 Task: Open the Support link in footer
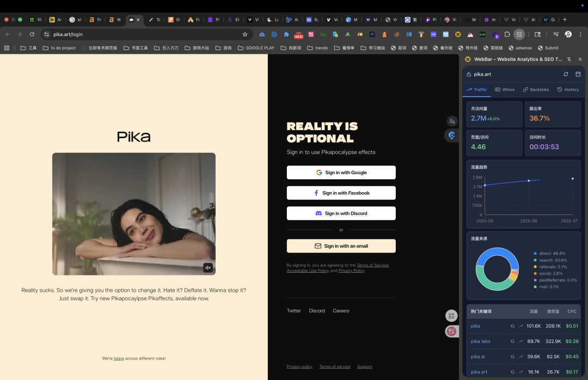point(364,366)
